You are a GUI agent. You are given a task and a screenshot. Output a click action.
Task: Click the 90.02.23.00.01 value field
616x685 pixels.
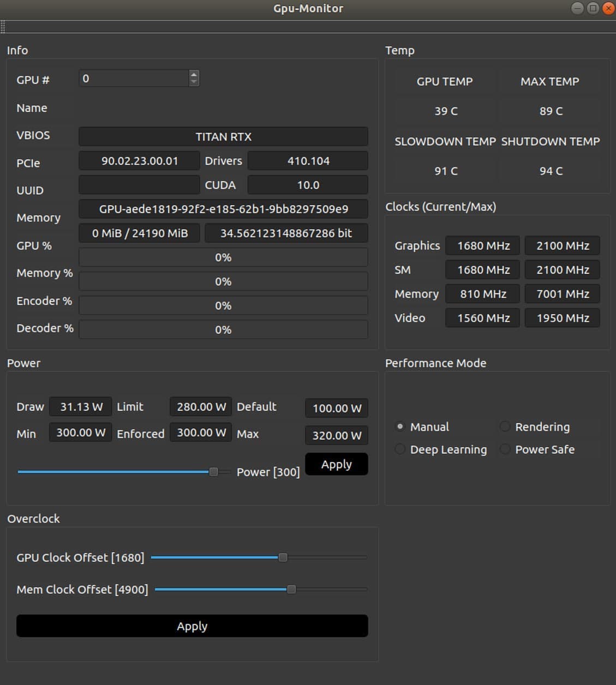139,161
